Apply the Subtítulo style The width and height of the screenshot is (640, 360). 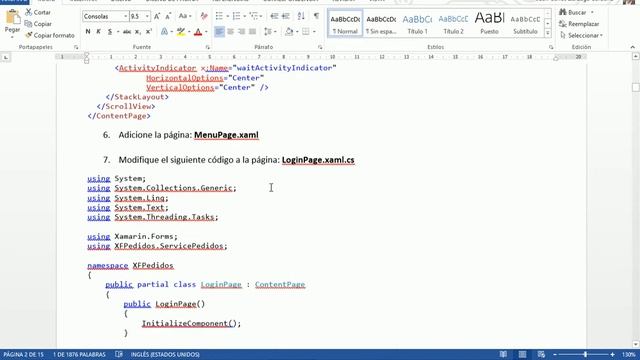tap(525, 24)
